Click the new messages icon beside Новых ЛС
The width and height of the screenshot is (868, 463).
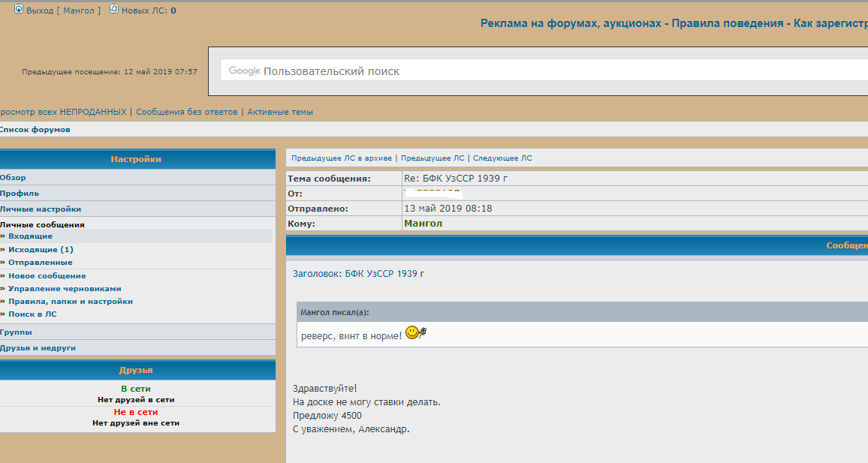[x=114, y=10]
